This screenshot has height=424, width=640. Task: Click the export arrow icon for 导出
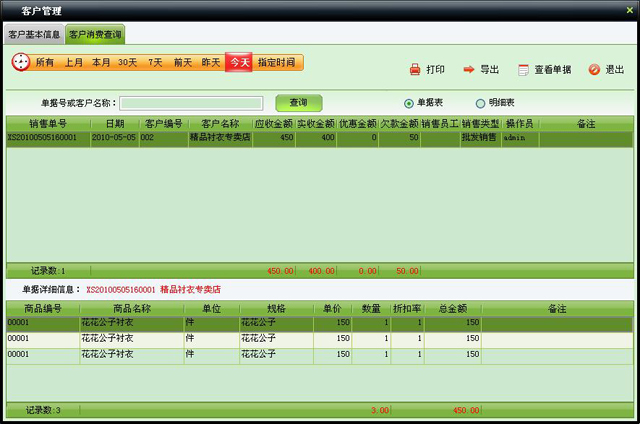pos(468,70)
